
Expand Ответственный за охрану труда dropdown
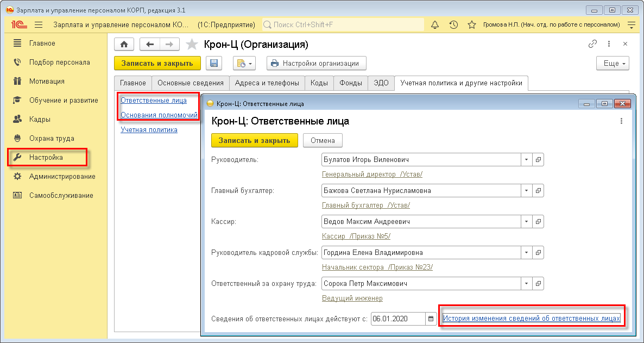pyautogui.click(x=527, y=283)
